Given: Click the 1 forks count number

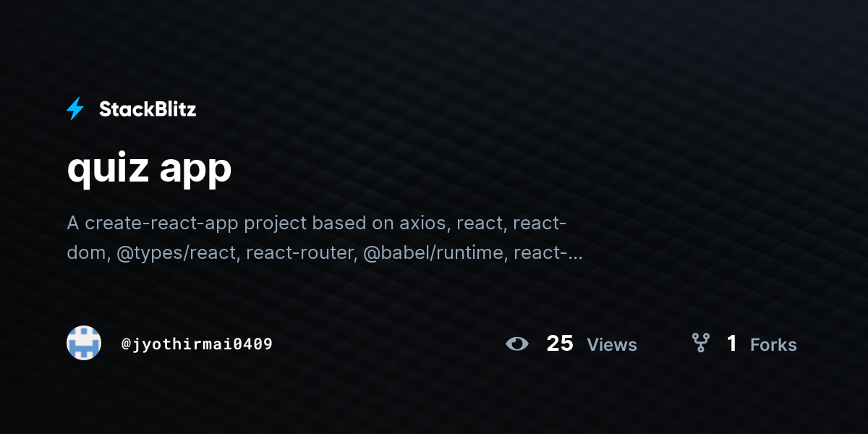Looking at the screenshot, I should [732, 344].
